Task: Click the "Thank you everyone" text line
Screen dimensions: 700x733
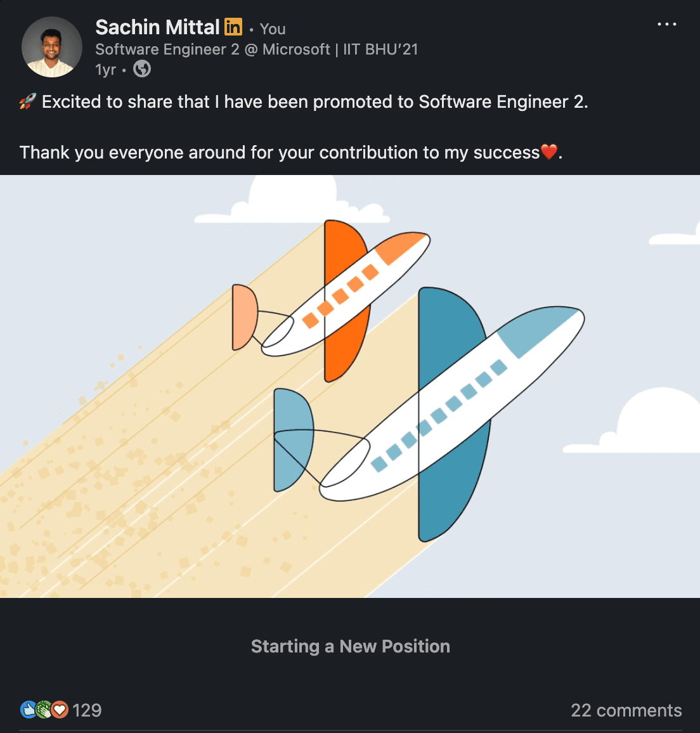Action: [279, 152]
